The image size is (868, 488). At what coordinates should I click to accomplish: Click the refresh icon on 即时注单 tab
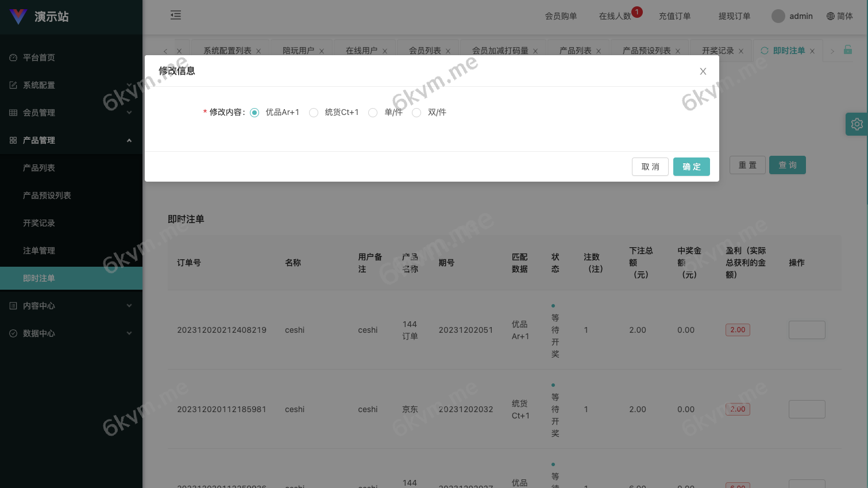(x=765, y=51)
